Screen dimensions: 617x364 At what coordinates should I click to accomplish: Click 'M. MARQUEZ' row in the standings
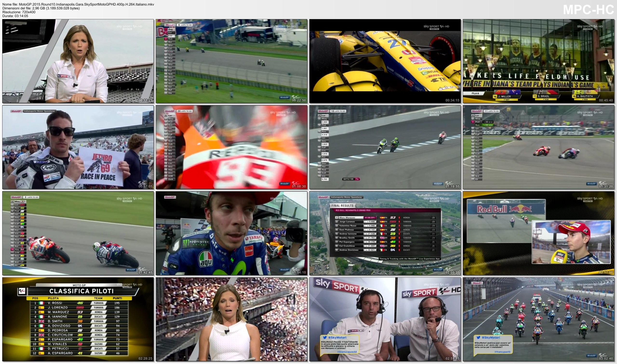point(79,312)
